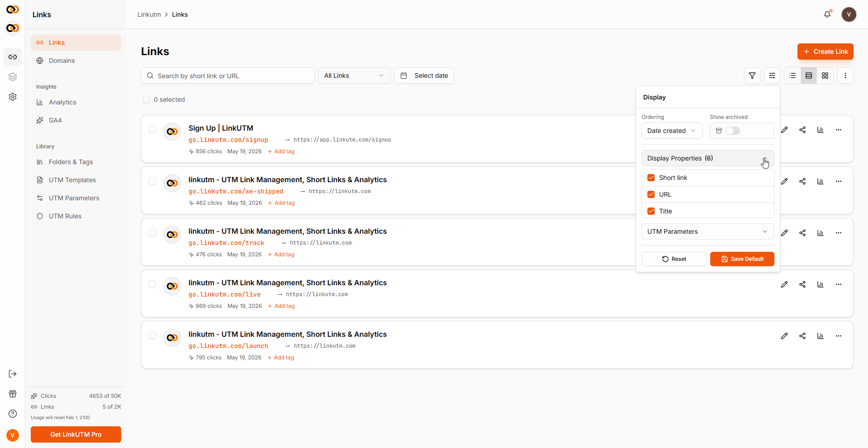Screen dimensions: 868x448
Task: Open the user avatar menu at top right
Action: [x=849, y=14]
